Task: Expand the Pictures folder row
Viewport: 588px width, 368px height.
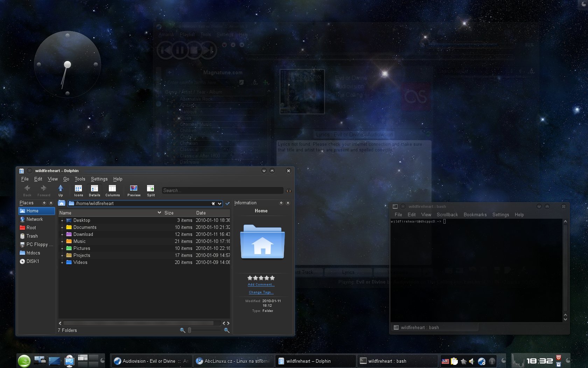Action: (x=62, y=248)
